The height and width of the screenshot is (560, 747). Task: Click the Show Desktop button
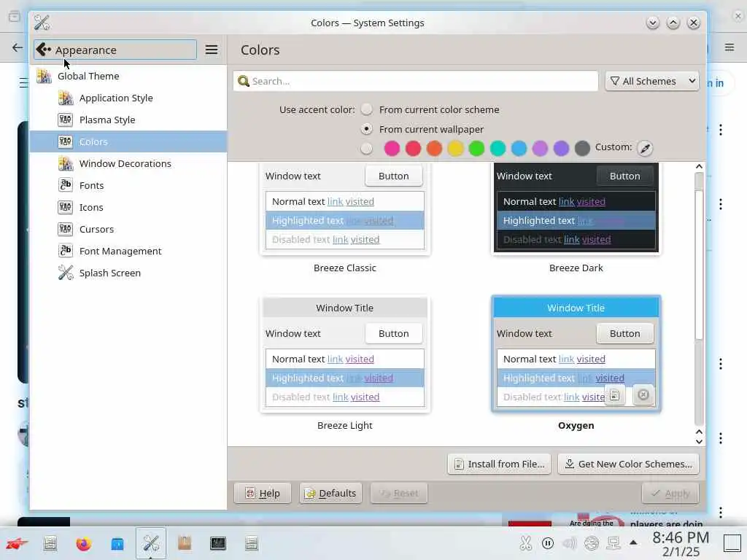732,543
